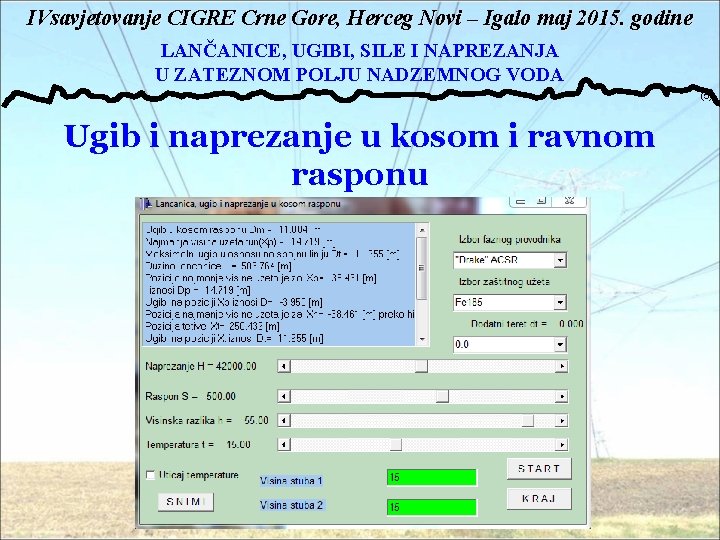Minimize the Lancanica window

[x=521, y=201]
